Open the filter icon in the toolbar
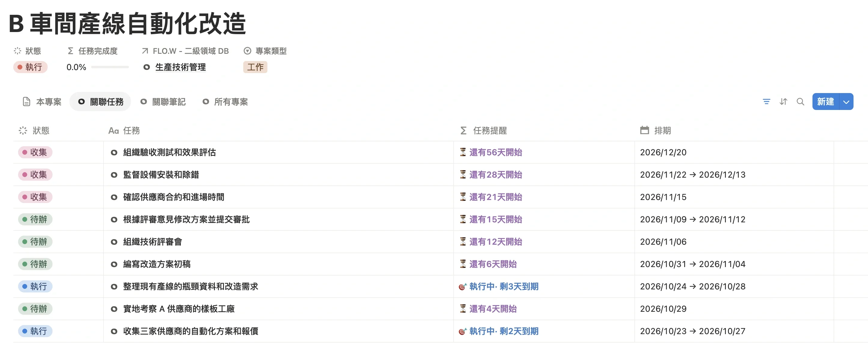 [766, 102]
